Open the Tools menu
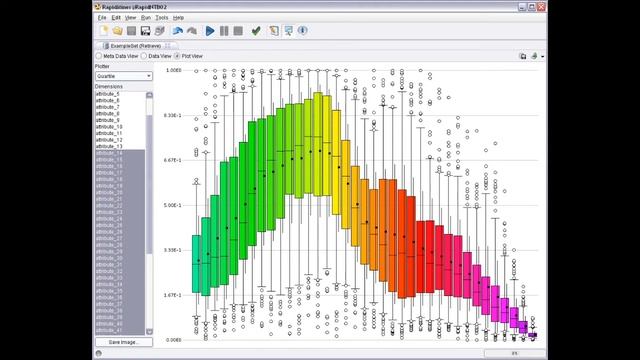Image resolution: width=640 pixels, height=360 pixels. [162, 18]
